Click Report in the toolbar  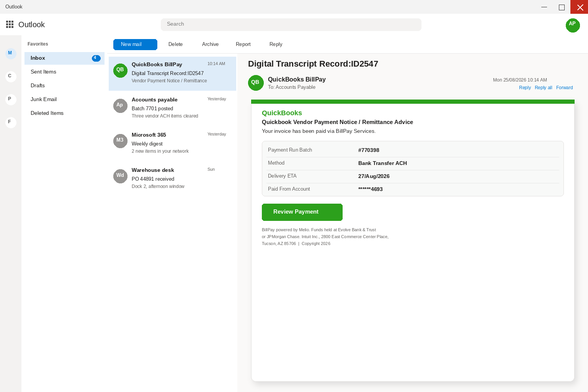pyautogui.click(x=243, y=44)
